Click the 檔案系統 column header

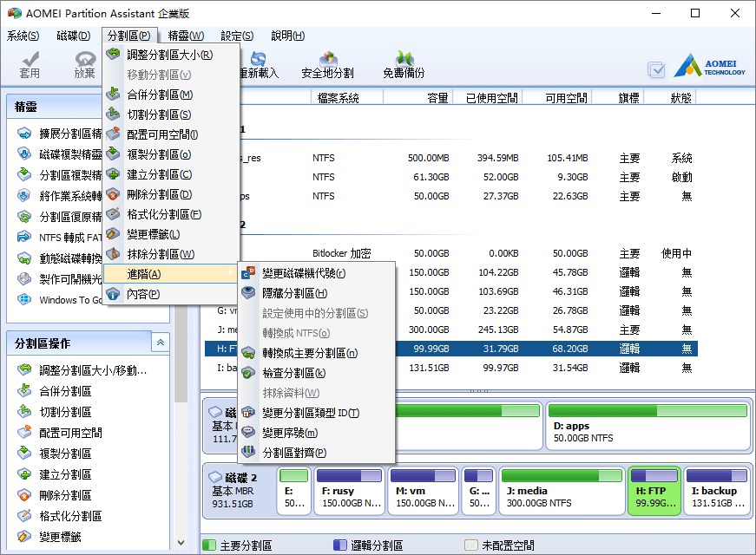338,98
